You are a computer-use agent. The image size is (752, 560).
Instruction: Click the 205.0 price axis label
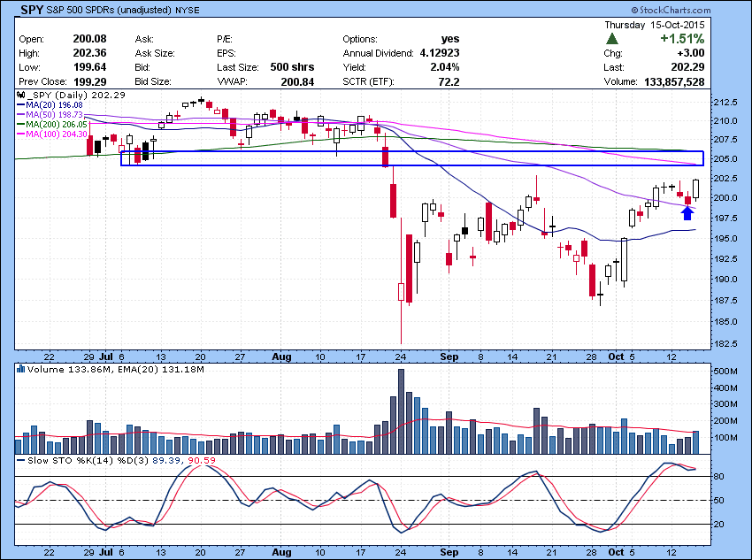click(x=725, y=159)
